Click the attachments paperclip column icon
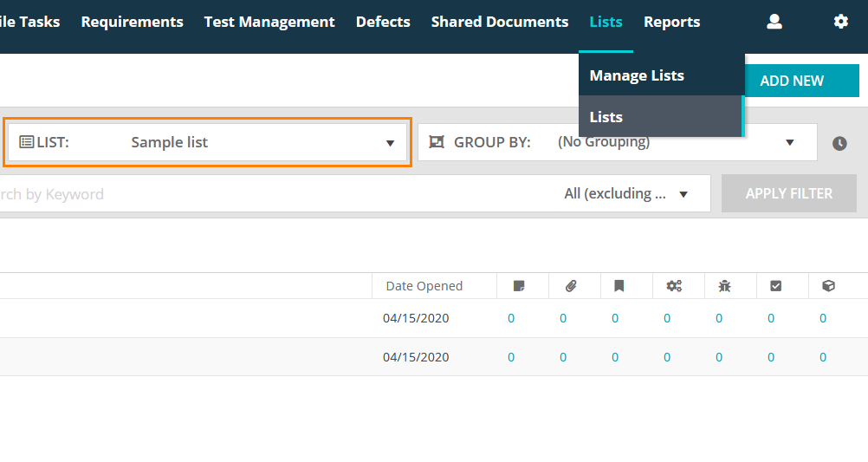Viewport: 868px width, 462px height. 571,286
